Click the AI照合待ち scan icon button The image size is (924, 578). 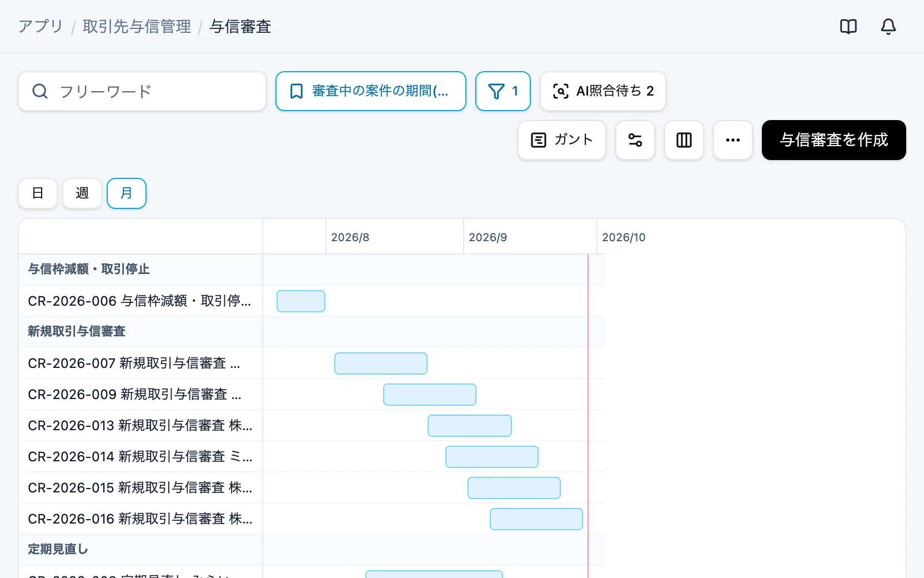point(603,91)
